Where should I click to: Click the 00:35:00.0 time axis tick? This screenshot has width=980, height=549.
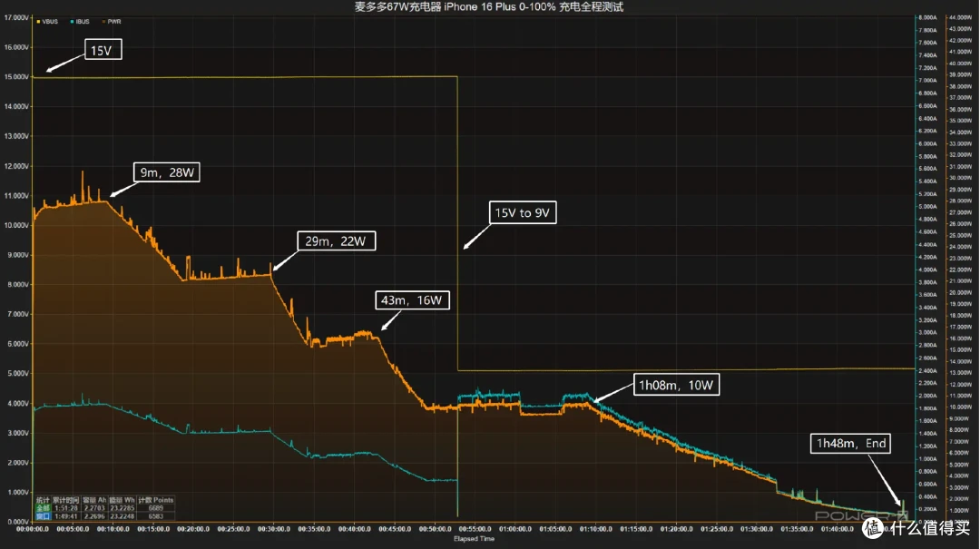(314, 529)
